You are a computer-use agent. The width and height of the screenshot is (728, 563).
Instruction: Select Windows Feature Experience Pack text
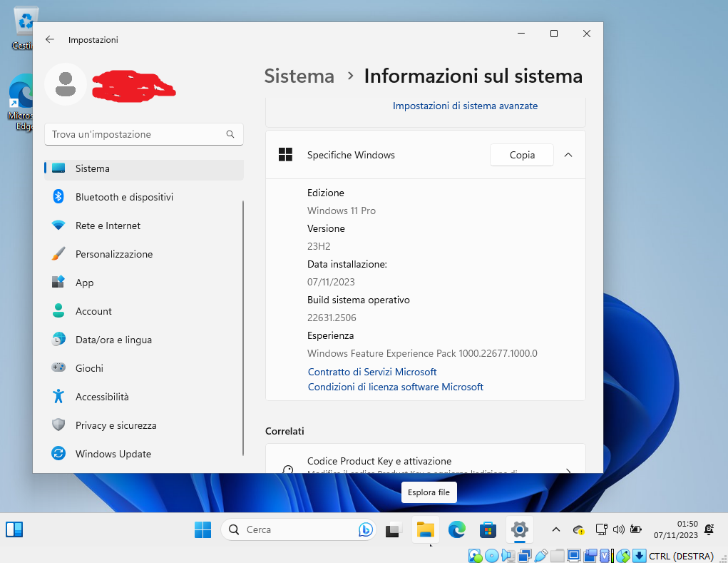pyautogui.click(x=422, y=353)
